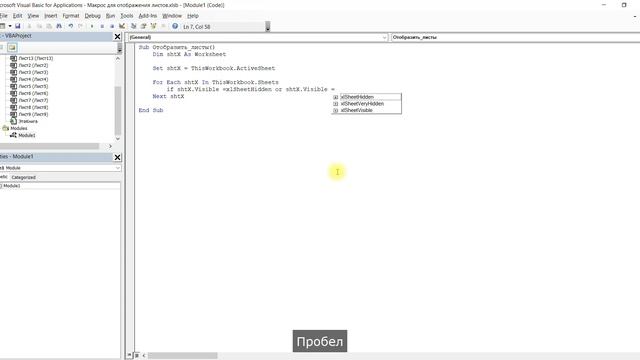Select Лист5 in the project tree

(33, 86)
